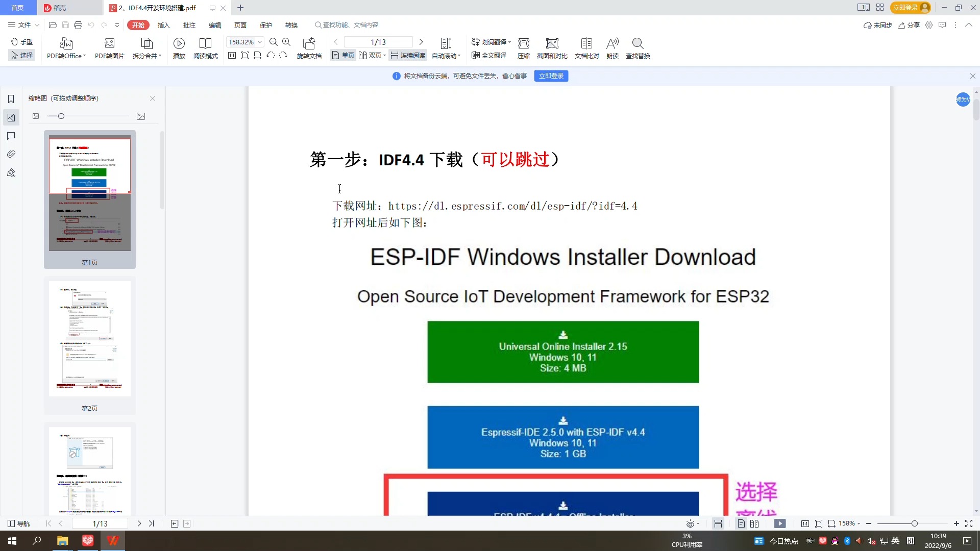980x551 pixels.
Task: Switch to the 插入 ribbon tab
Action: click(163, 24)
